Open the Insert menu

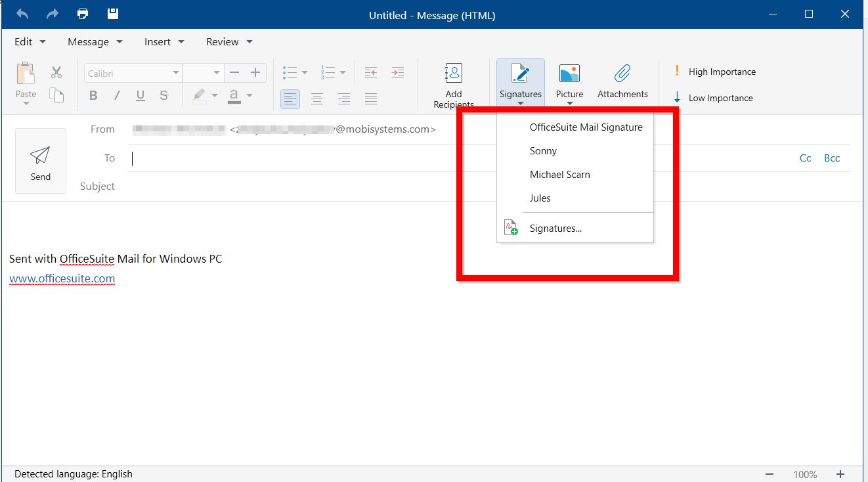tap(164, 41)
